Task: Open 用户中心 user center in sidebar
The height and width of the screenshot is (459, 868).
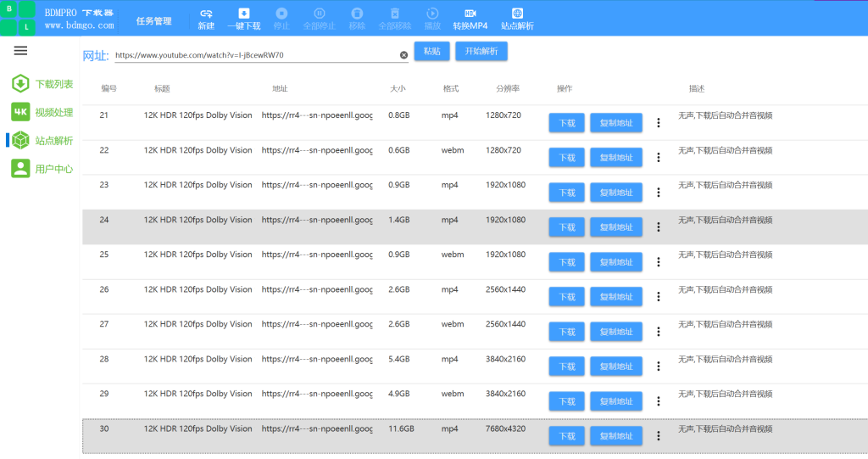Action: (x=42, y=169)
